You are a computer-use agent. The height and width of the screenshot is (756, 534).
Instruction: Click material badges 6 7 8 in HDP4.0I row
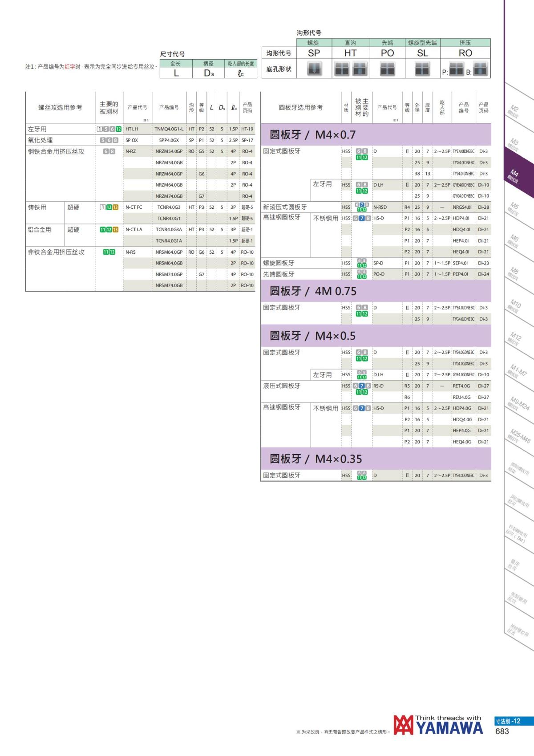pyautogui.click(x=362, y=218)
